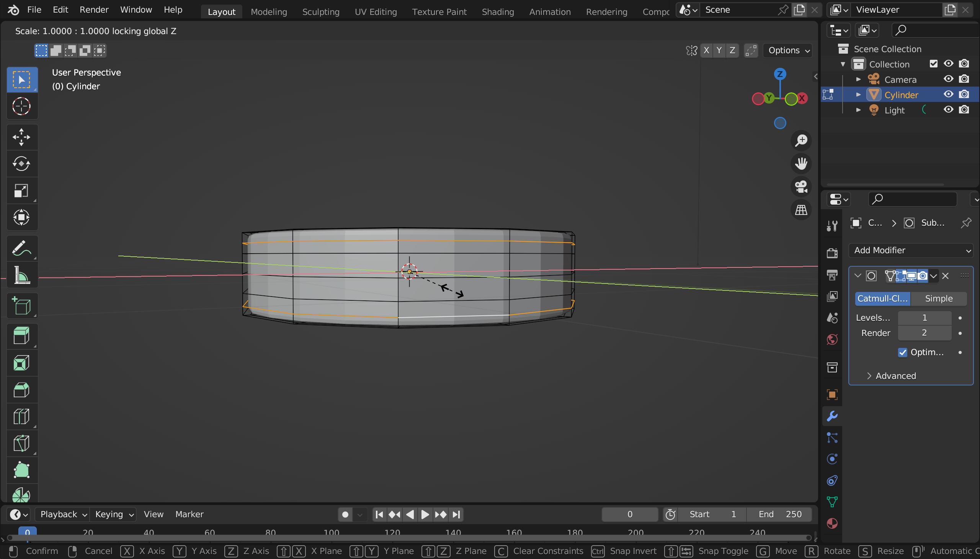This screenshot has width=980, height=559.
Task: Click the pan view hand icon
Action: pos(801,164)
